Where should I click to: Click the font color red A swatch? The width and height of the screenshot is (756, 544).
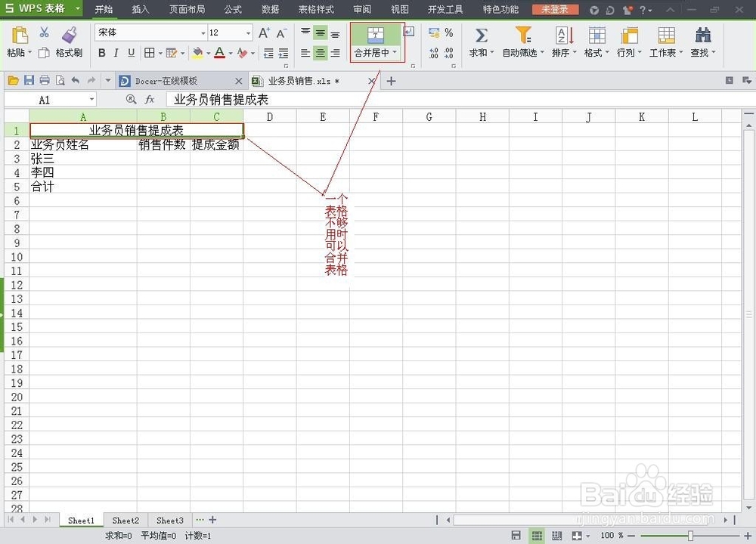219,53
